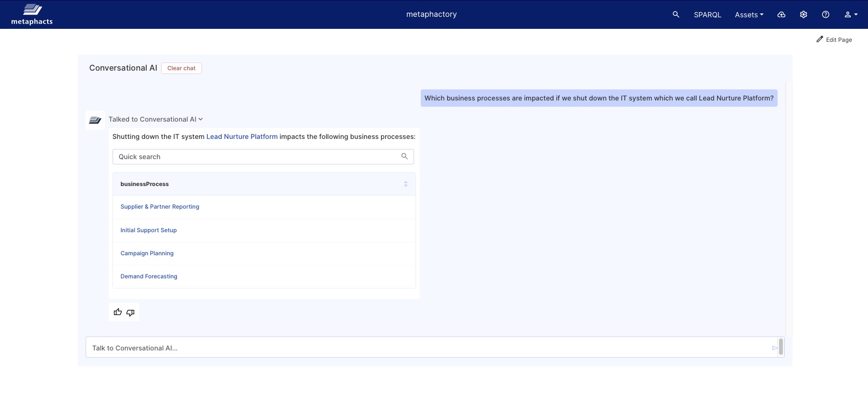
Task: Open the user account dropdown
Action: (851, 14)
